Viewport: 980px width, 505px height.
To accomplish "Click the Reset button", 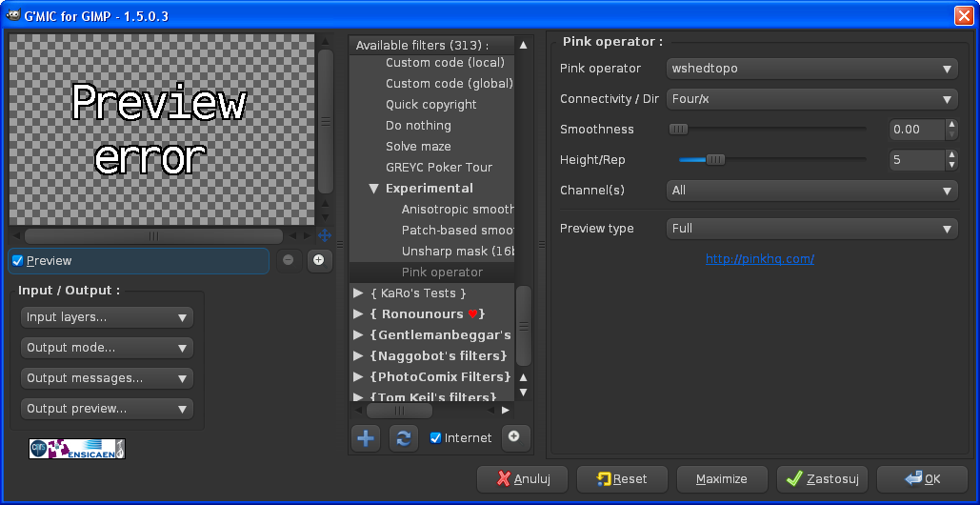I will click(623, 479).
